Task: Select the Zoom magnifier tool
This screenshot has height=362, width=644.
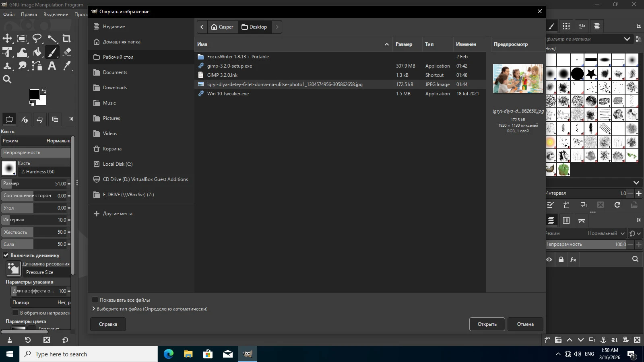Action: coord(7,80)
